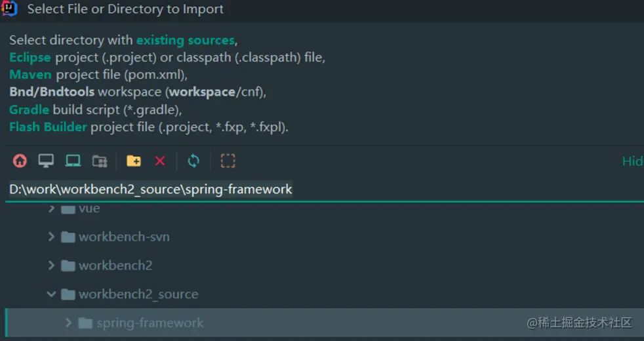The width and height of the screenshot is (644, 341).
Task: Expand the workbench-svn folder node
Action: pos(51,237)
